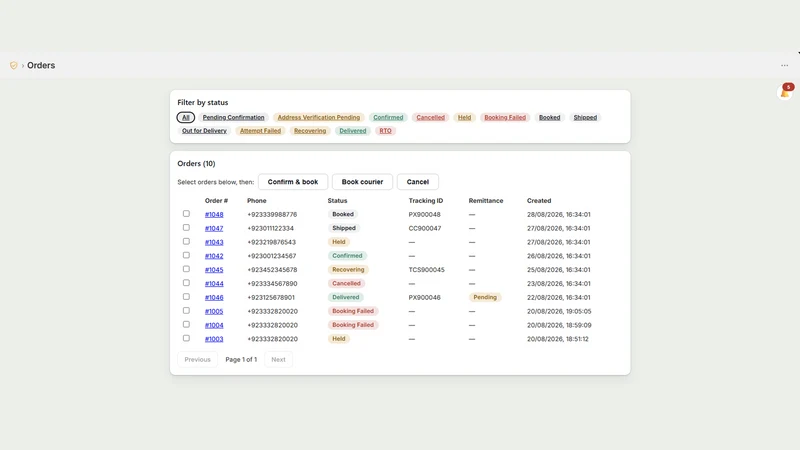The height and width of the screenshot is (450, 800).
Task: Check the box beside order #1042
Action: (186, 255)
